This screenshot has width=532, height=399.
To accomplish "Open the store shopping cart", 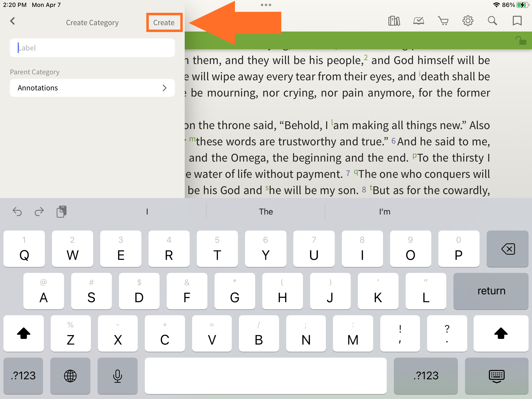I will coord(443,21).
